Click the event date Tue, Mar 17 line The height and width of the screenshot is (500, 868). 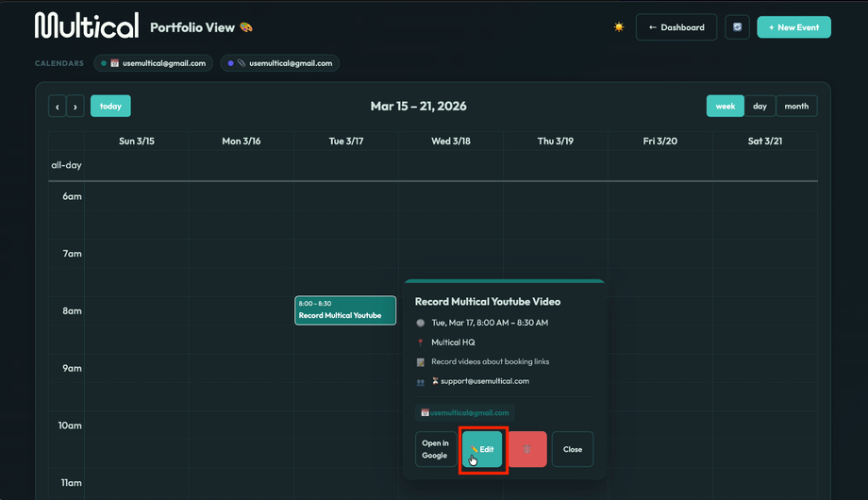[490, 323]
